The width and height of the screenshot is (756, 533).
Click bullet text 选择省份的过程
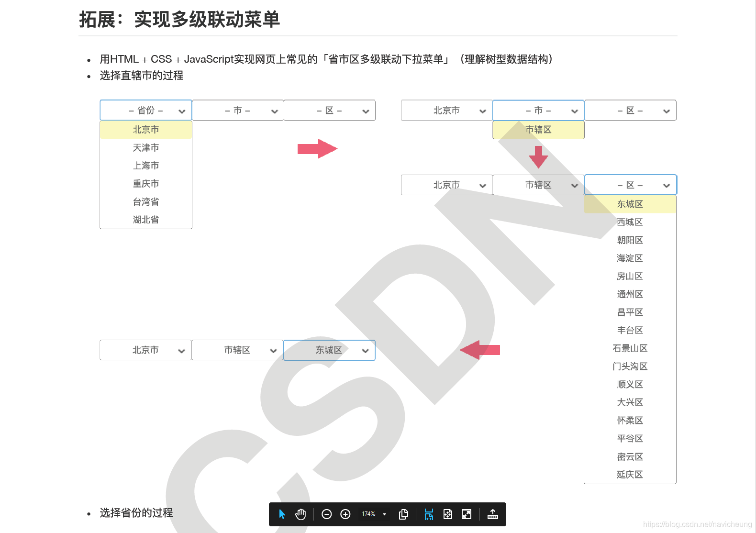pos(136,513)
